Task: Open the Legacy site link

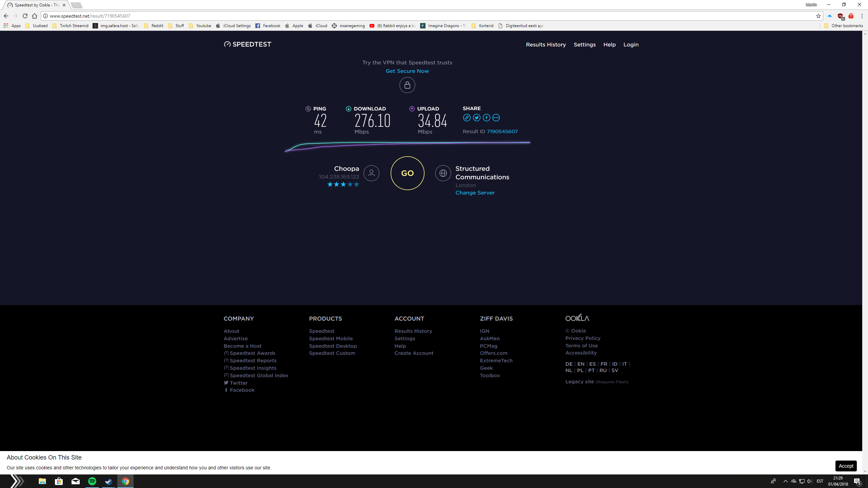Action: (x=579, y=382)
